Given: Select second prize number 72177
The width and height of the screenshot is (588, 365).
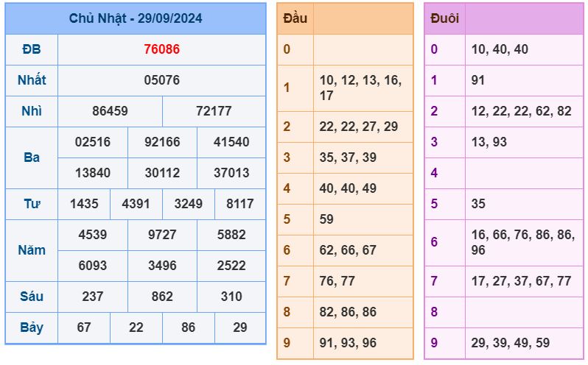Looking at the screenshot, I should 214,111.
